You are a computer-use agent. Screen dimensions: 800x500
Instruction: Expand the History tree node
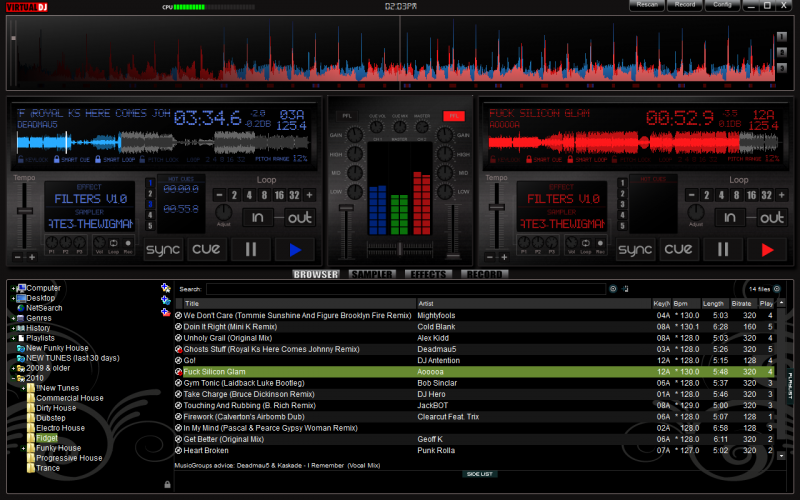click(13, 328)
